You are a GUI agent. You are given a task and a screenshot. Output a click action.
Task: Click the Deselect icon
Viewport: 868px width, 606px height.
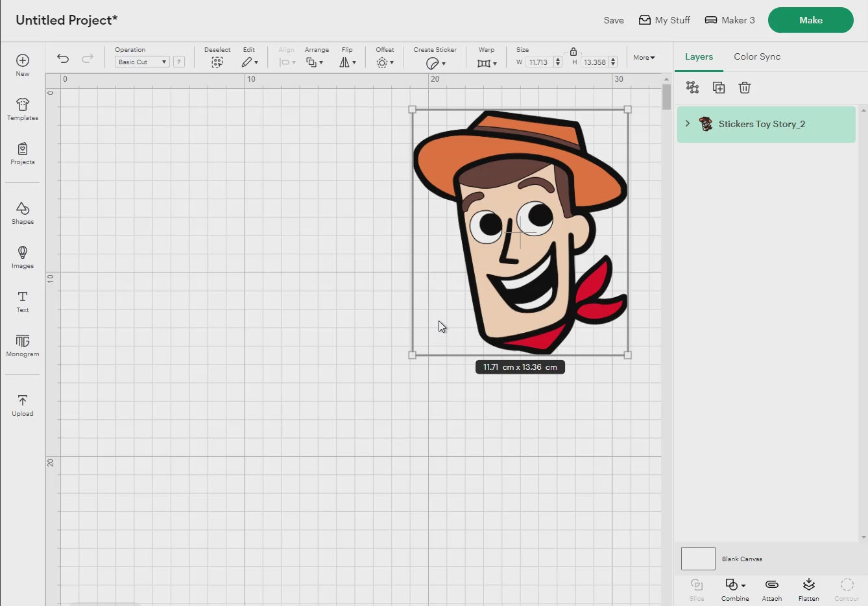pos(217,62)
